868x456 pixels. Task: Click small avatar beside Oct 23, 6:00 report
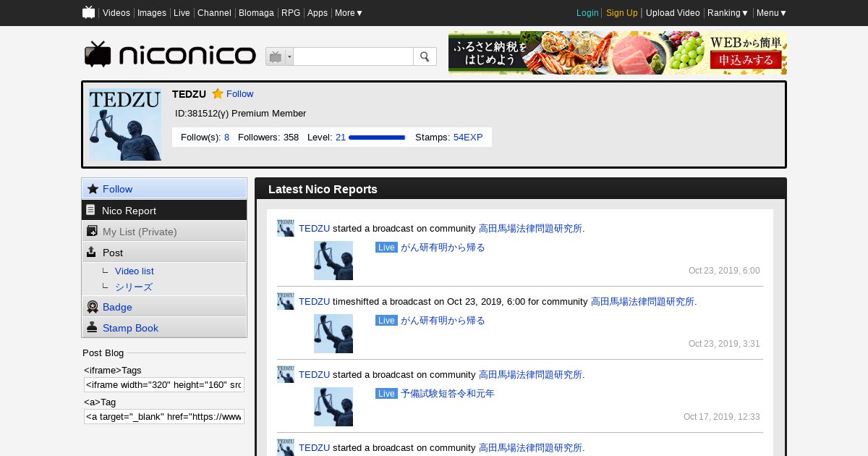(x=286, y=228)
